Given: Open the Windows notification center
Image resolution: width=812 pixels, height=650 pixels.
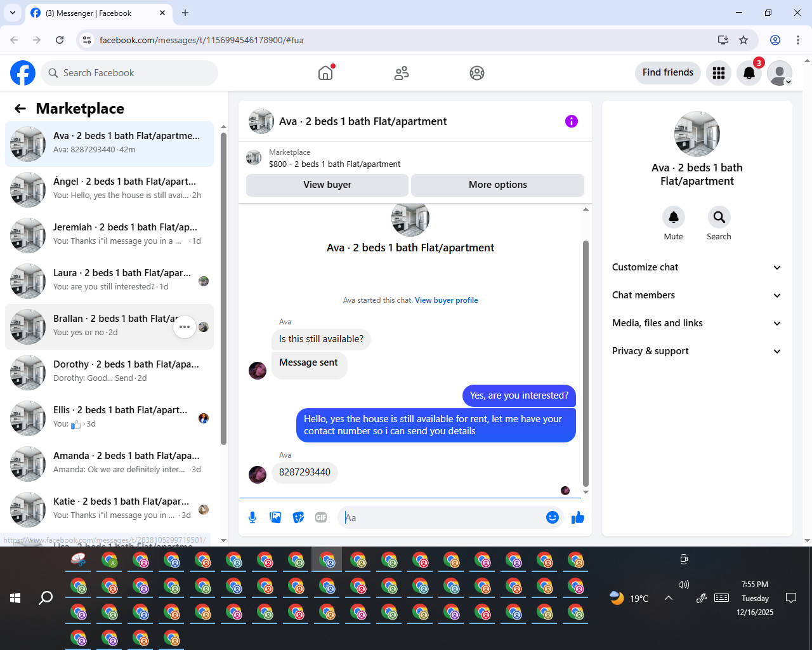Looking at the screenshot, I should point(791,598).
